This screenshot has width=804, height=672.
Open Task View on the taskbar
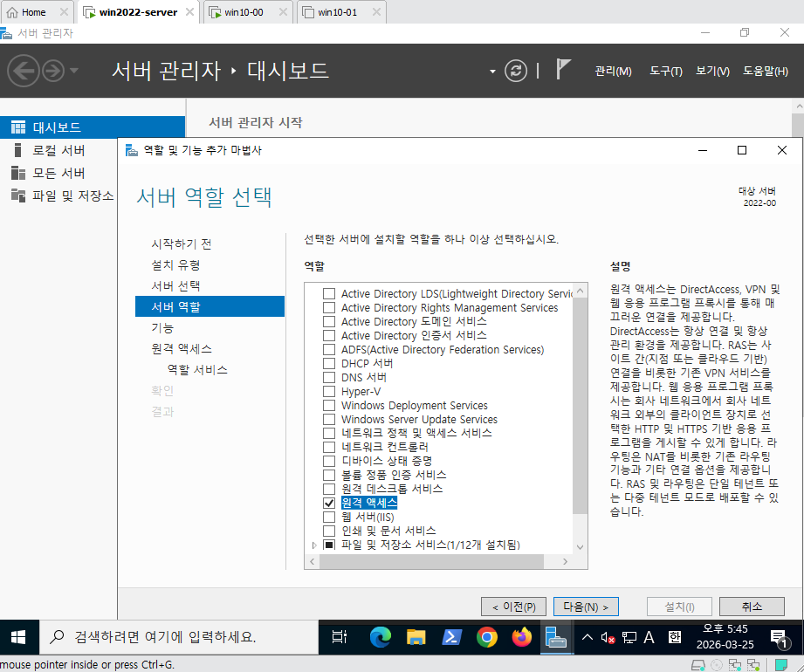point(340,637)
